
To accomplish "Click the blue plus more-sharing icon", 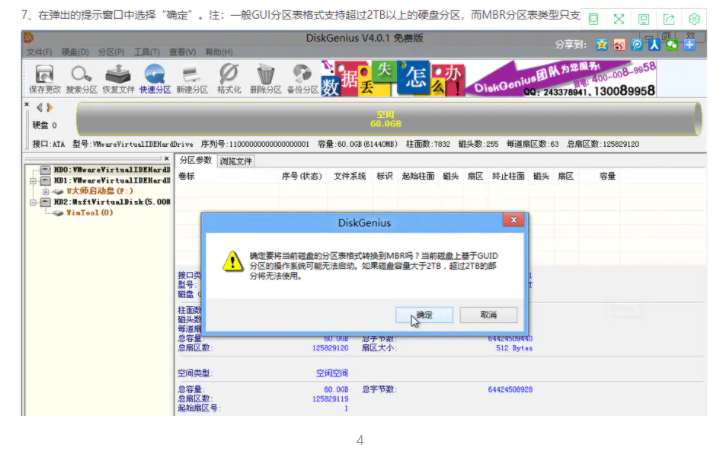I will [x=690, y=44].
